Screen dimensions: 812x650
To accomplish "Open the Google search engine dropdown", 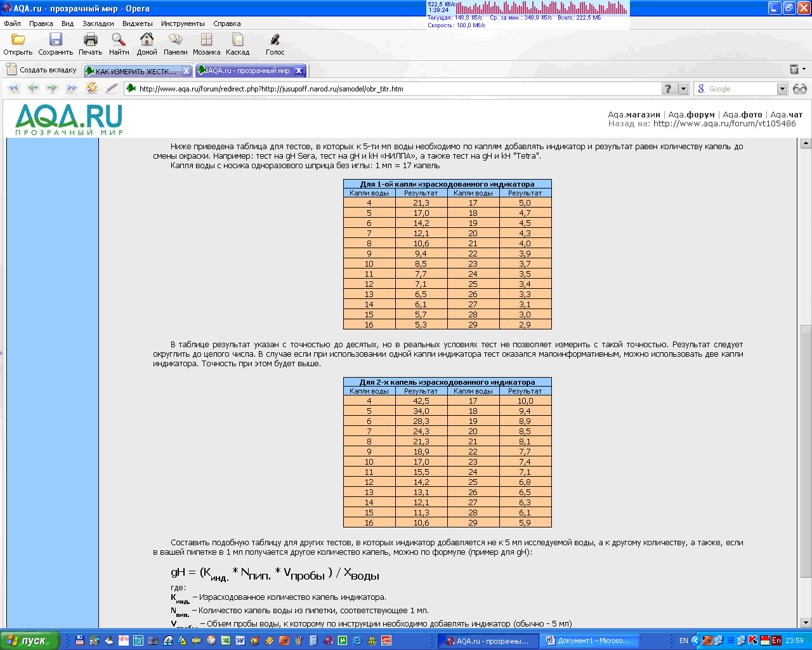I will pos(782,89).
